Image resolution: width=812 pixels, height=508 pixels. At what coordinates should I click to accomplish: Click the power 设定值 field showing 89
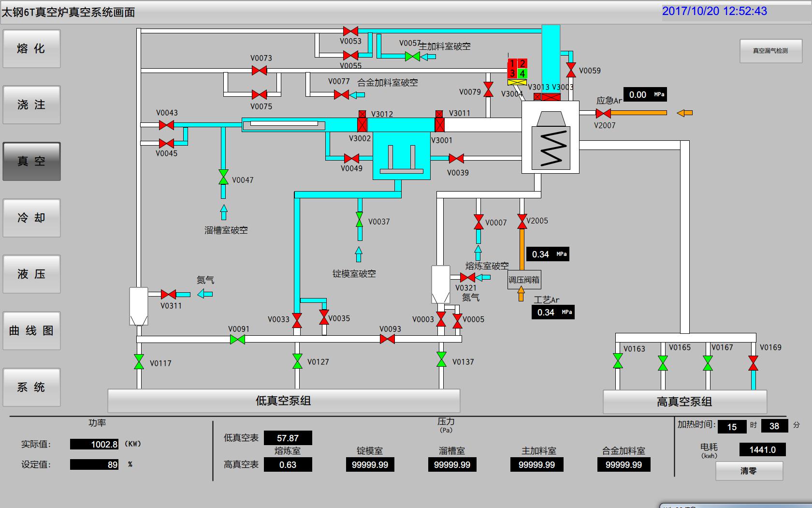[95, 464]
